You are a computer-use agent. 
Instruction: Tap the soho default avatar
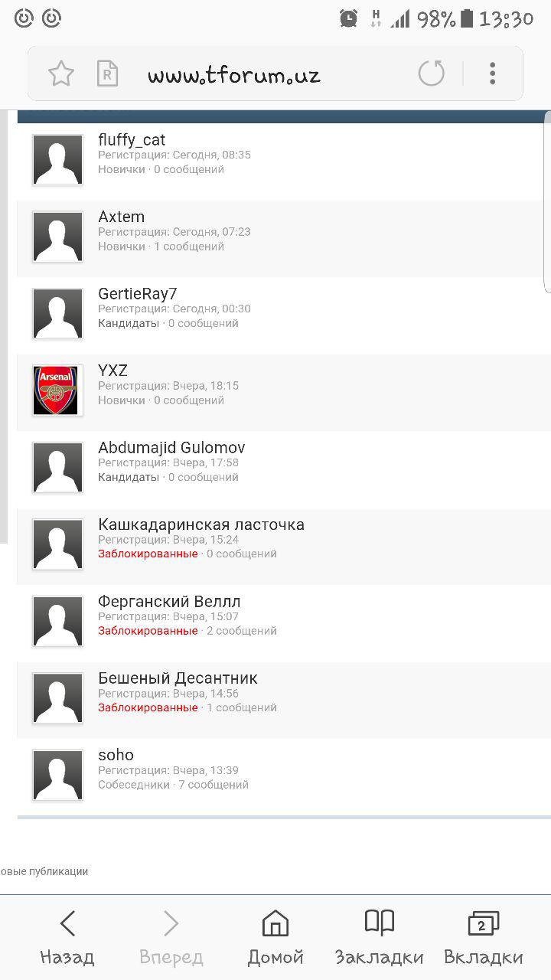(x=57, y=776)
